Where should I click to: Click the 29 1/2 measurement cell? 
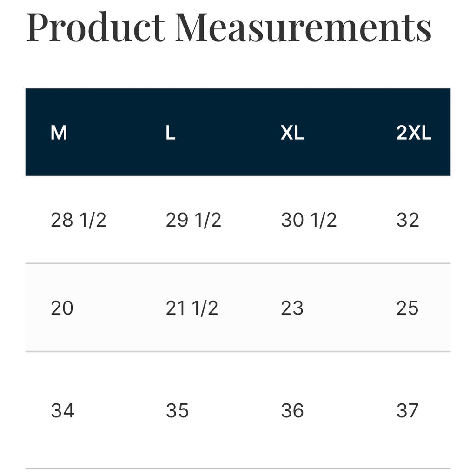193,220
